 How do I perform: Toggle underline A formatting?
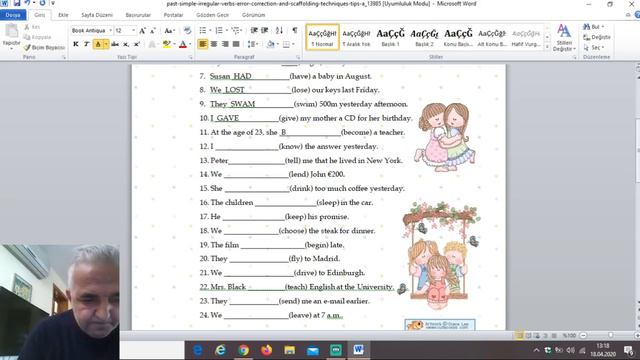coord(98,44)
